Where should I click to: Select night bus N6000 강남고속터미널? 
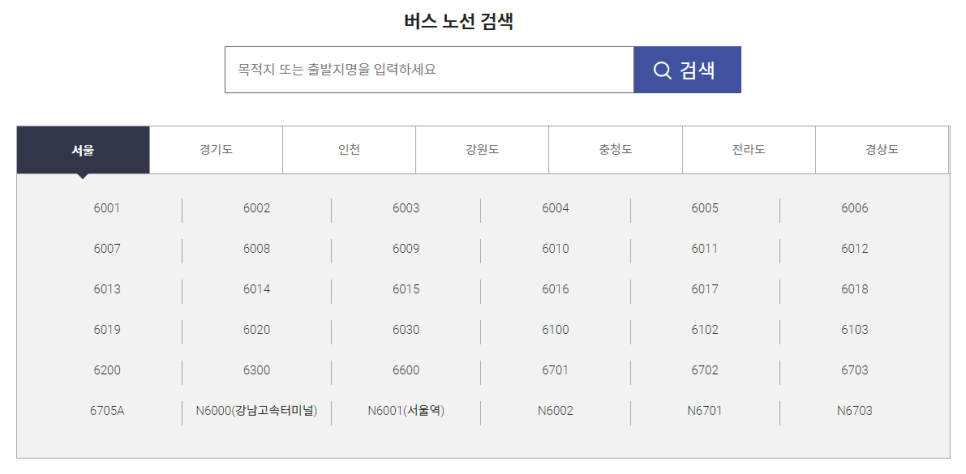click(x=256, y=411)
